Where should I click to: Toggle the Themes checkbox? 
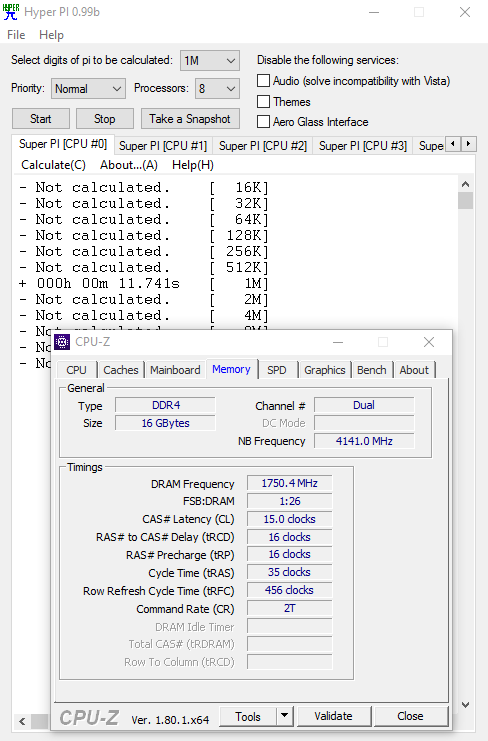point(264,102)
